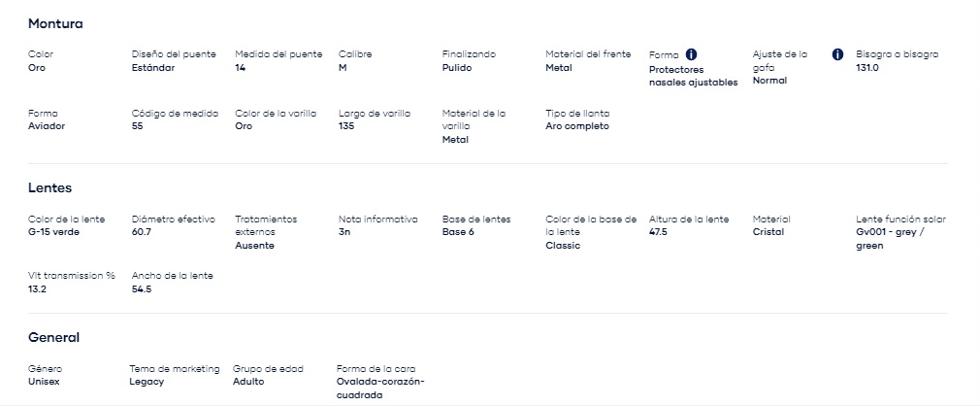This screenshot has height=406, width=980.
Task: Click the 'Ovalada-corazón-cuadrada' face shape value
Action: [380, 389]
